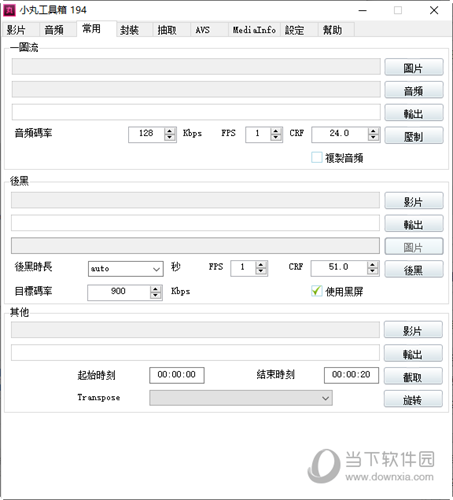Image resolution: width=453 pixels, height=500 pixels.
Task: Increase FPS in 後黑 section
Action: pyautogui.click(x=261, y=265)
